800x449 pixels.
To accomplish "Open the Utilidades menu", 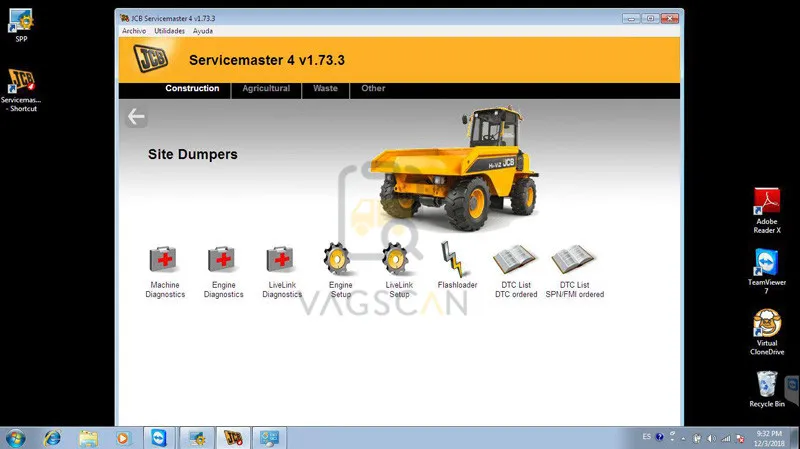I will click(x=169, y=31).
